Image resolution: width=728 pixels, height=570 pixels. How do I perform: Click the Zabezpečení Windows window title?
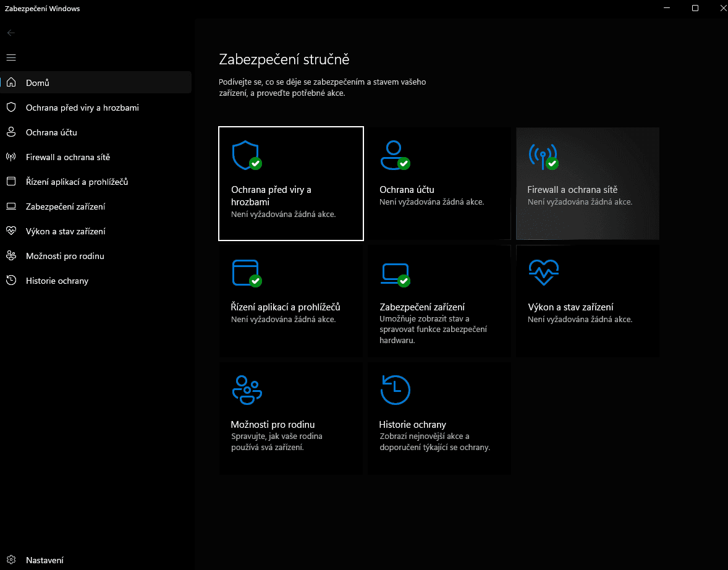coord(42,9)
